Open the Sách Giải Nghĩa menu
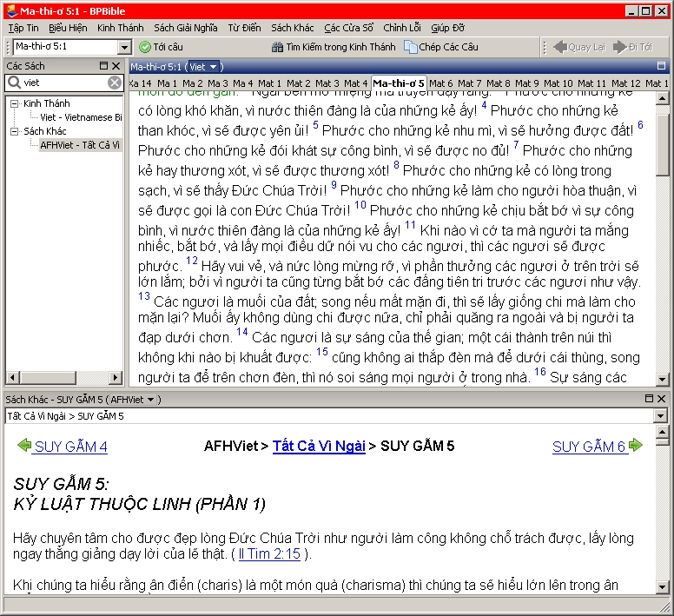 point(186,28)
